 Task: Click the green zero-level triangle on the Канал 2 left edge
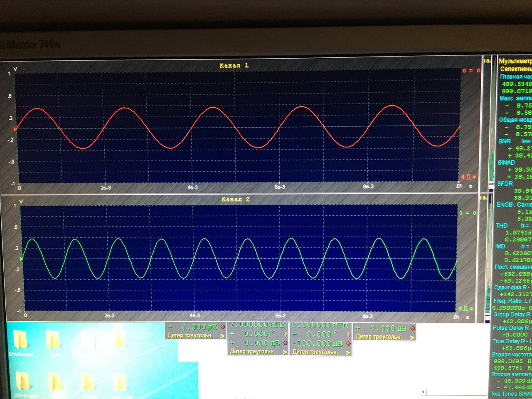point(21,259)
